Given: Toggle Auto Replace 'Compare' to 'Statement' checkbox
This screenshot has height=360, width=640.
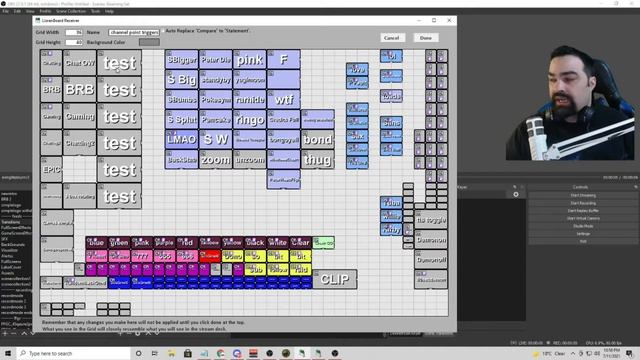Looking at the screenshot, I should (x=163, y=31).
